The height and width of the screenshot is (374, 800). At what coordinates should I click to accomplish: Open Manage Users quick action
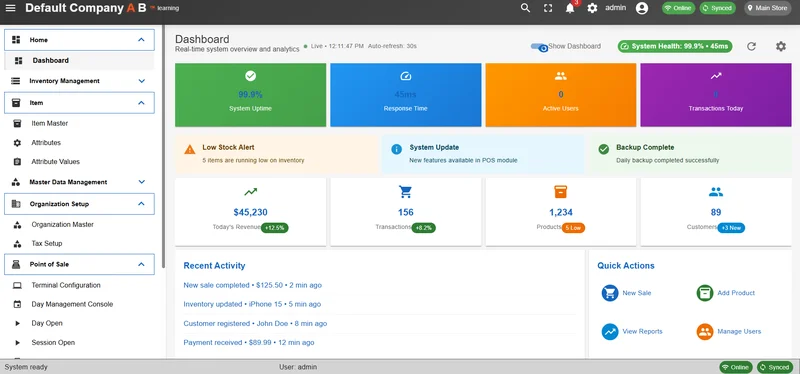tap(729, 332)
